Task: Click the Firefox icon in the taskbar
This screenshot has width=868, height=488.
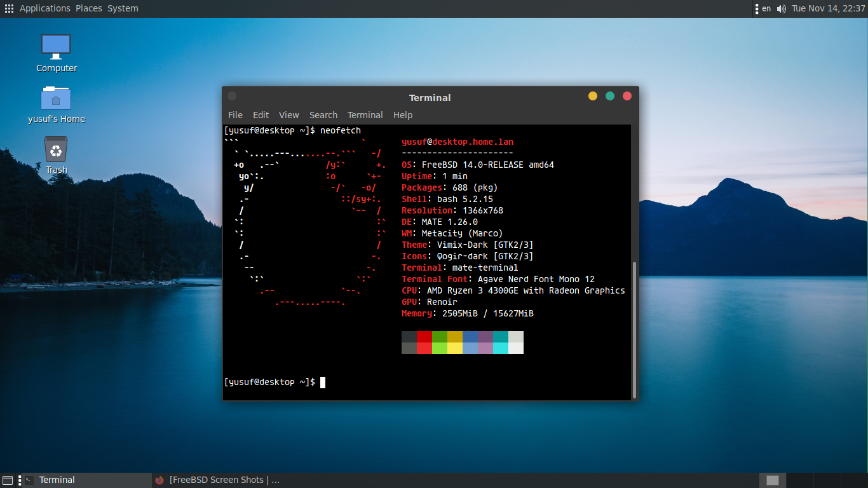Action: (x=159, y=480)
